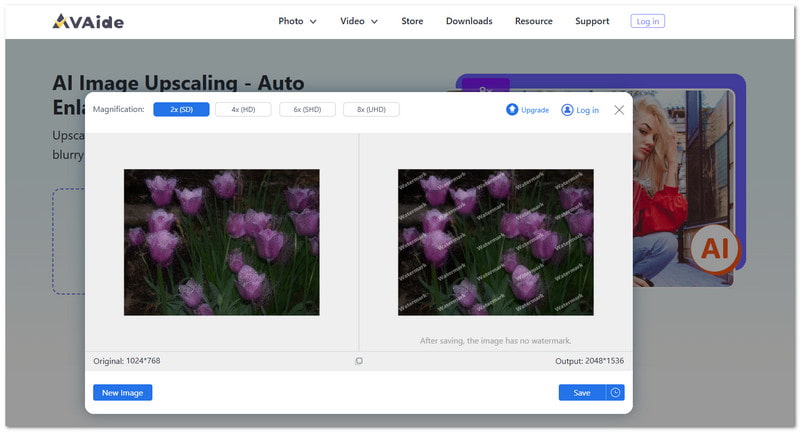
Task: Select 2x (SD) magnification
Action: click(181, 110)
